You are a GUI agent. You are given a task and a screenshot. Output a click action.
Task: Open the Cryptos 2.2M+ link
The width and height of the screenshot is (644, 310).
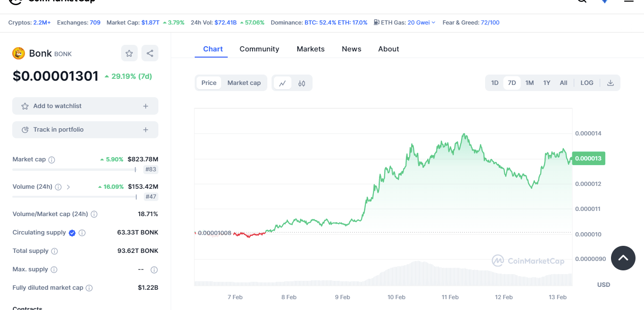(x=42, y=23)
